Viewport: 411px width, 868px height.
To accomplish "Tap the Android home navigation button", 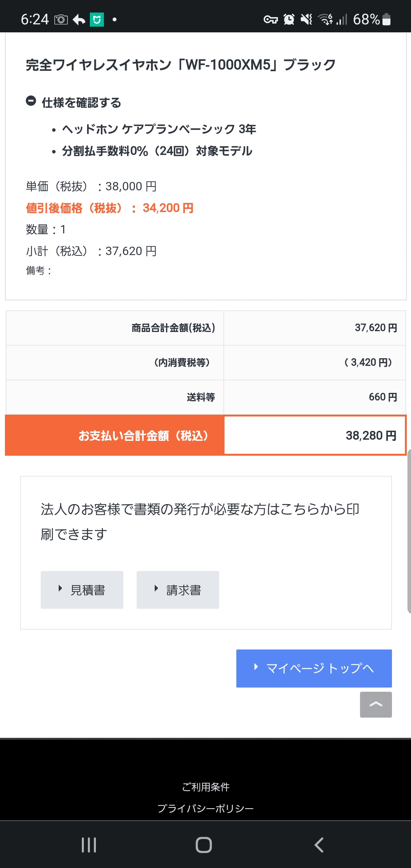I will (x=204, y=845).
